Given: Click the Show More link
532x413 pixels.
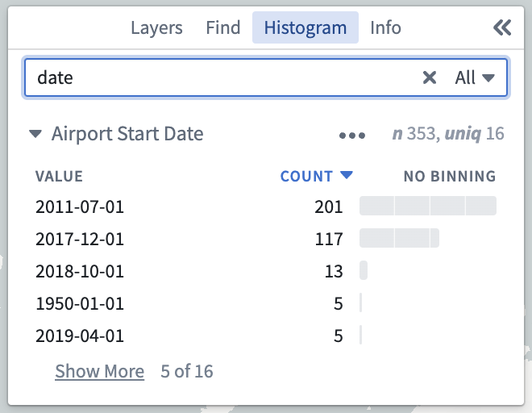Looking at the screenshot, I should click(100, 371).
